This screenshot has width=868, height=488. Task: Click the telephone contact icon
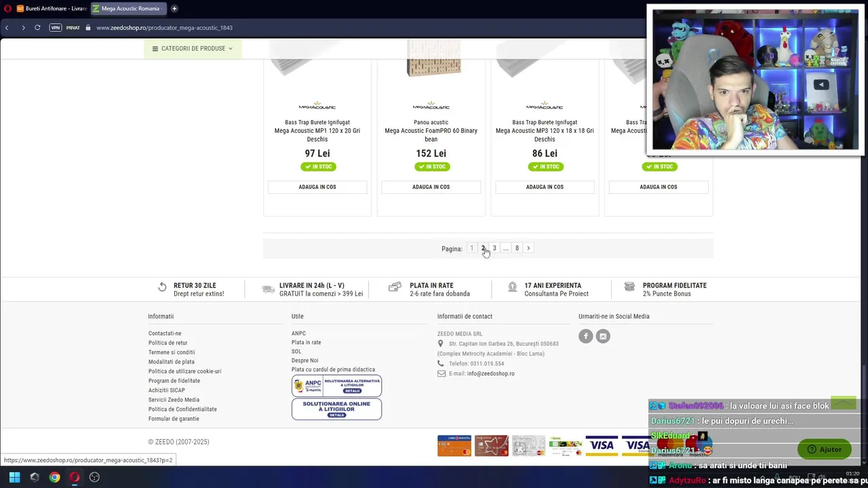pos(441,364)
